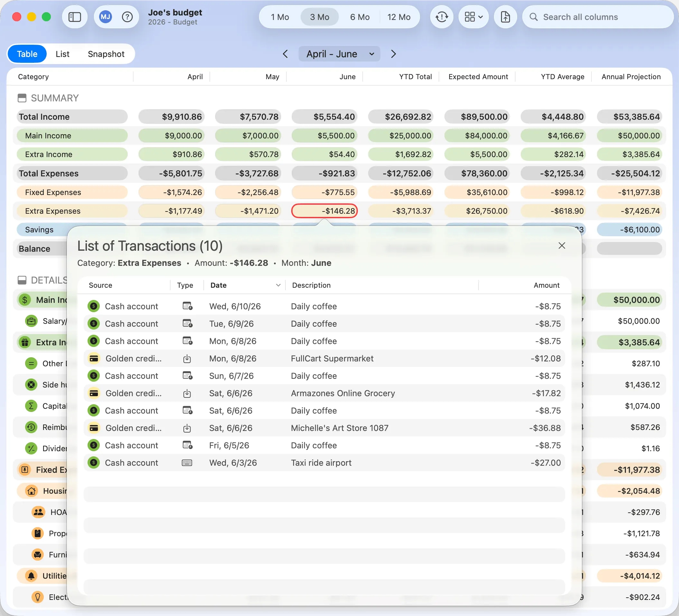679x616 pixels.
Task: Click the Utilities bell icon
Action: [x=32, y=575]
